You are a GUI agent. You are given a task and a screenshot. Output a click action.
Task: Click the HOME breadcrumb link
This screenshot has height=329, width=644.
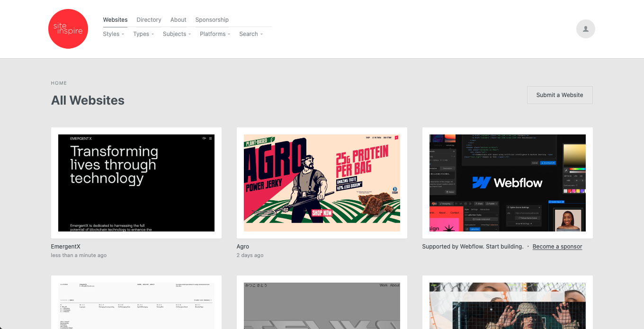(59, 83)
